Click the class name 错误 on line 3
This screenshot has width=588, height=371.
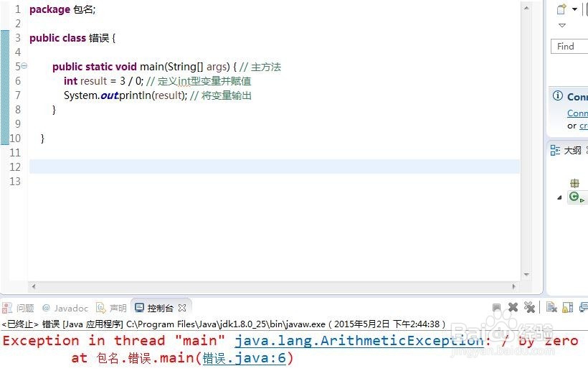coord(99,38)
